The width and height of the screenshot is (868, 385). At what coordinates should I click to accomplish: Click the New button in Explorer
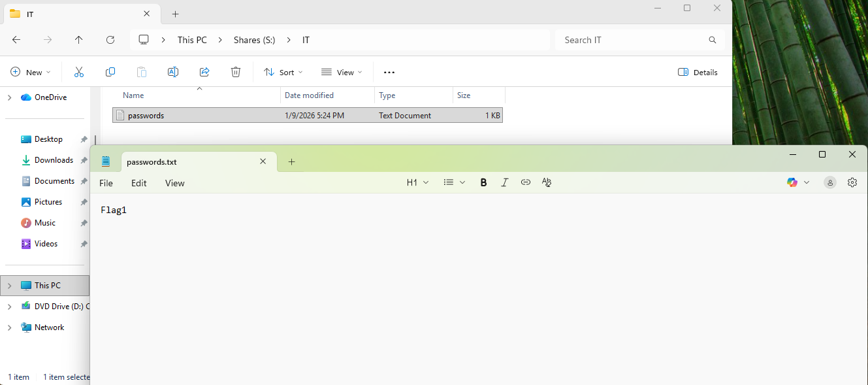pos(31,73)
